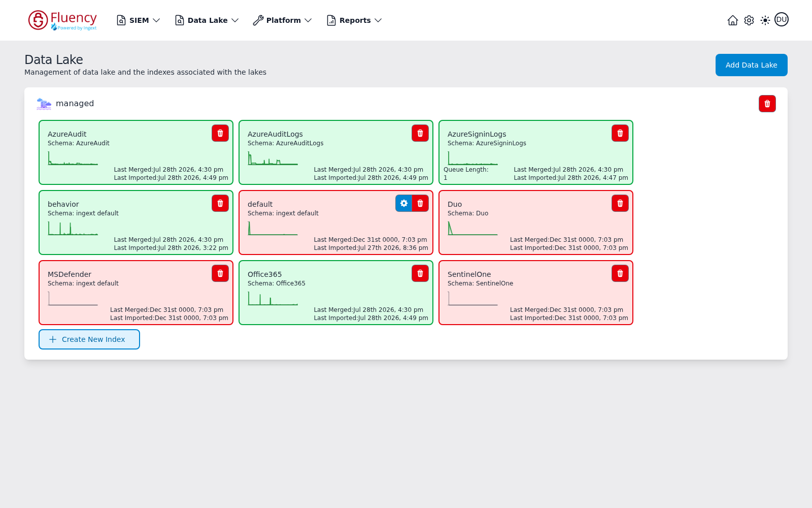Open the Platform menu
812x508 pixels.
[x=283, y=20]
